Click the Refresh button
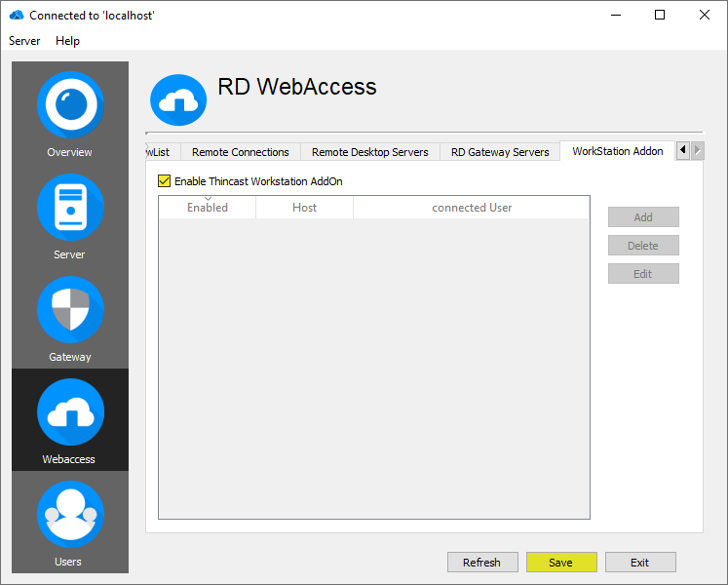The image size is (728, 585). click(x=482, y=563)
